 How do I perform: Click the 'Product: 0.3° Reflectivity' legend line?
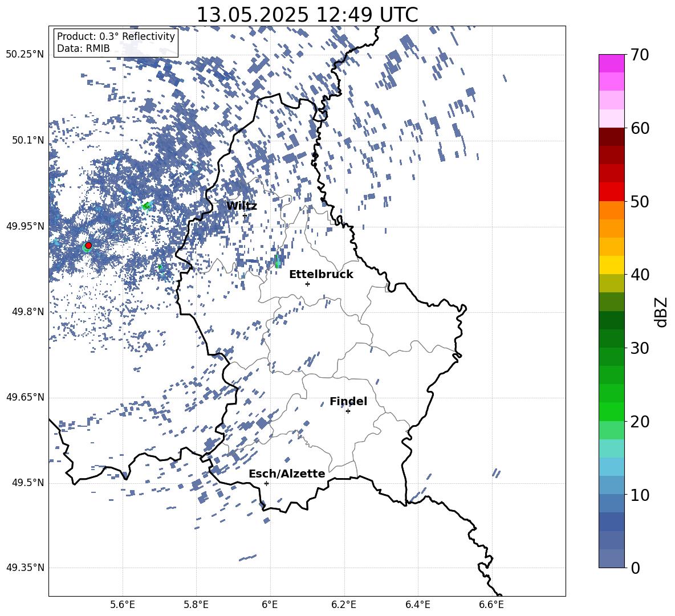116,36
